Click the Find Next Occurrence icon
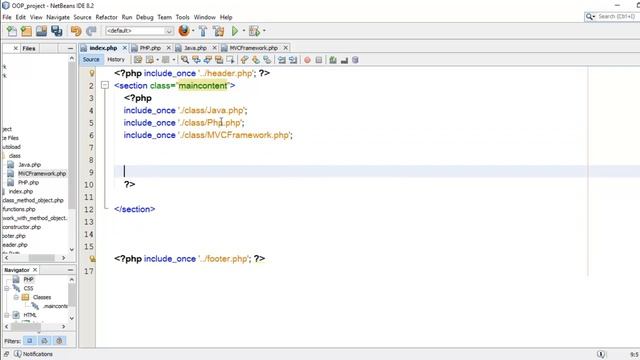 click(208, 60)
